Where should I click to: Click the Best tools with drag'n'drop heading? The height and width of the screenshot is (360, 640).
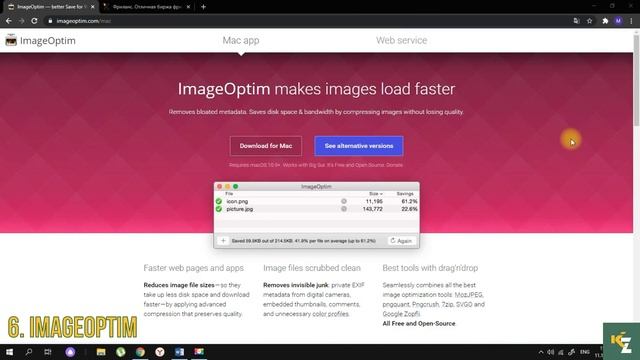point(430,268)
